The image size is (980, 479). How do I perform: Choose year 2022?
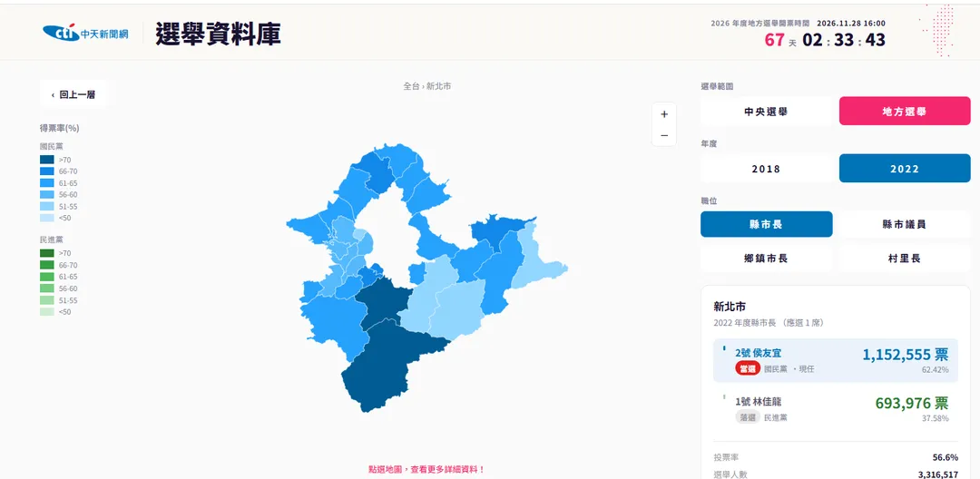[905, 169]
